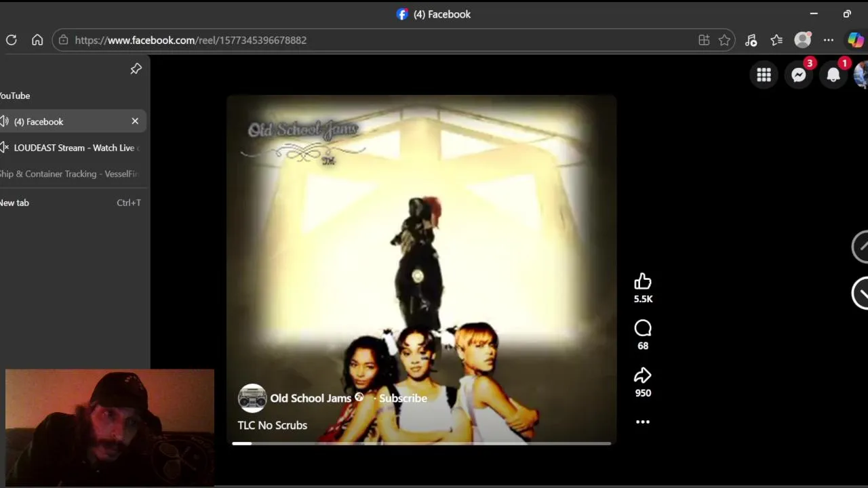Viewport: 868px width, 488px height.
Task: Open Messenger with 3 unread
Action: click(x=799, y=75)
